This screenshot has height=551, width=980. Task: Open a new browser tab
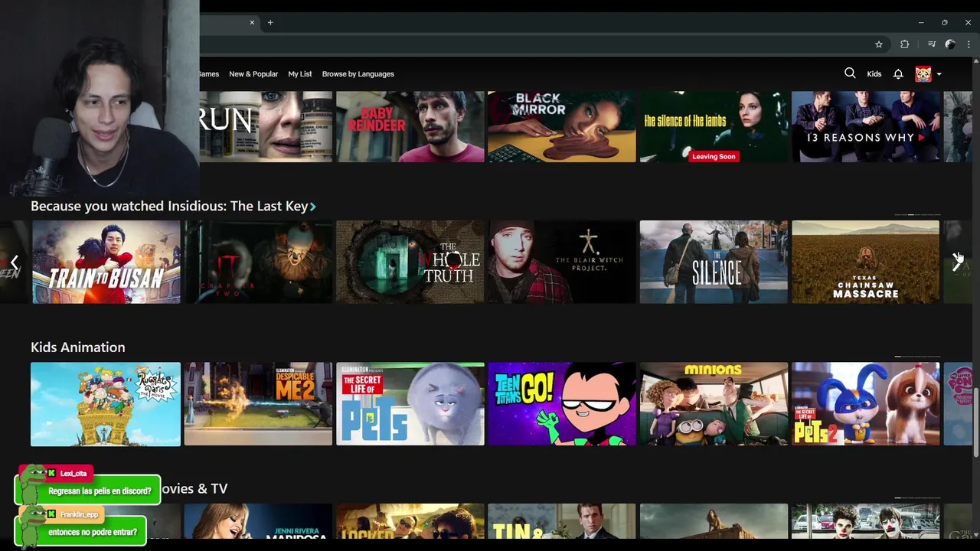click(x=270, y=22)
